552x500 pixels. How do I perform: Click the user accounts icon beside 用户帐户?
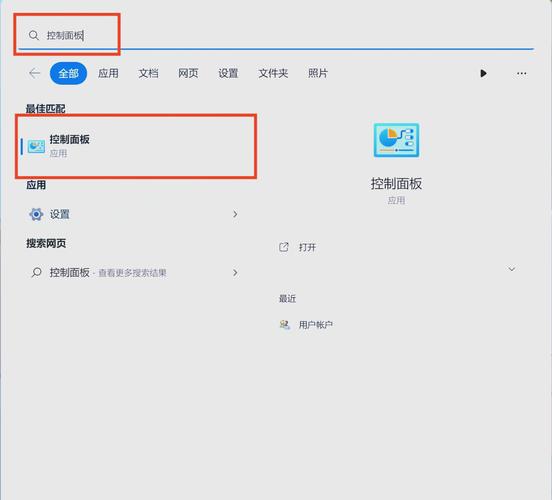[x=284, y=324]
